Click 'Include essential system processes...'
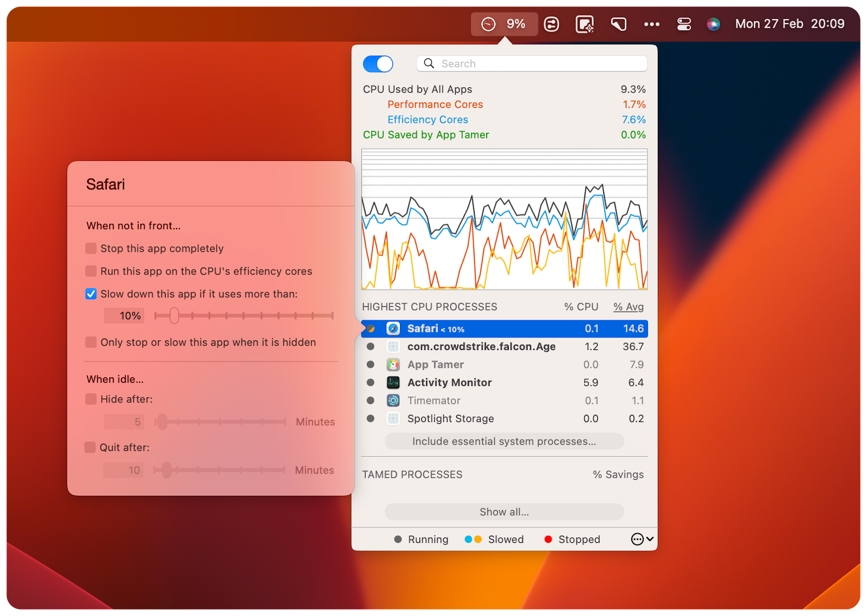 504,441
